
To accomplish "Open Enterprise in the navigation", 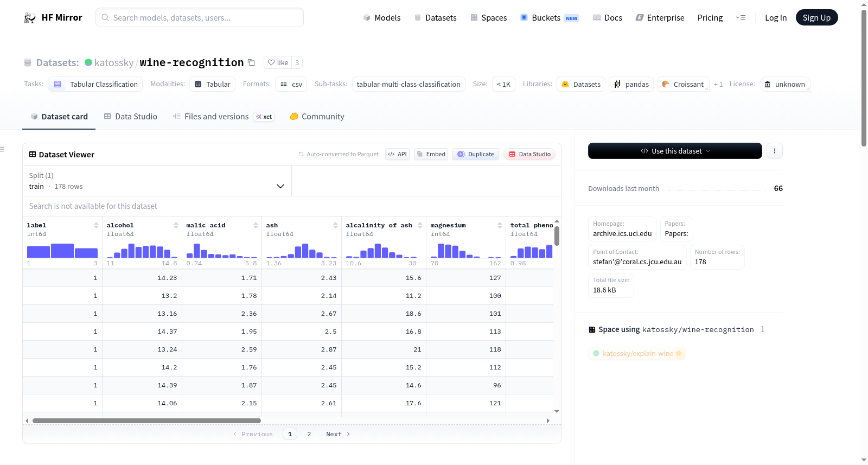I will pos(660,17).
